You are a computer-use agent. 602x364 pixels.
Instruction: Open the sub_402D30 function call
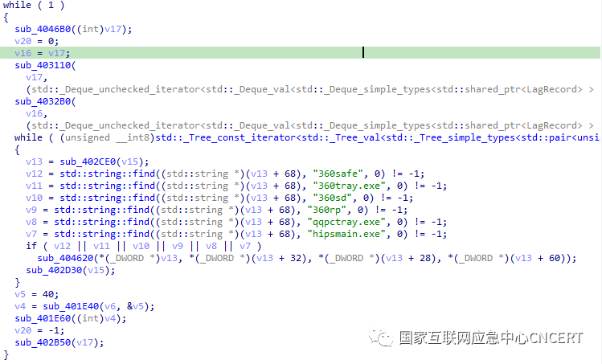pos(54,270)
